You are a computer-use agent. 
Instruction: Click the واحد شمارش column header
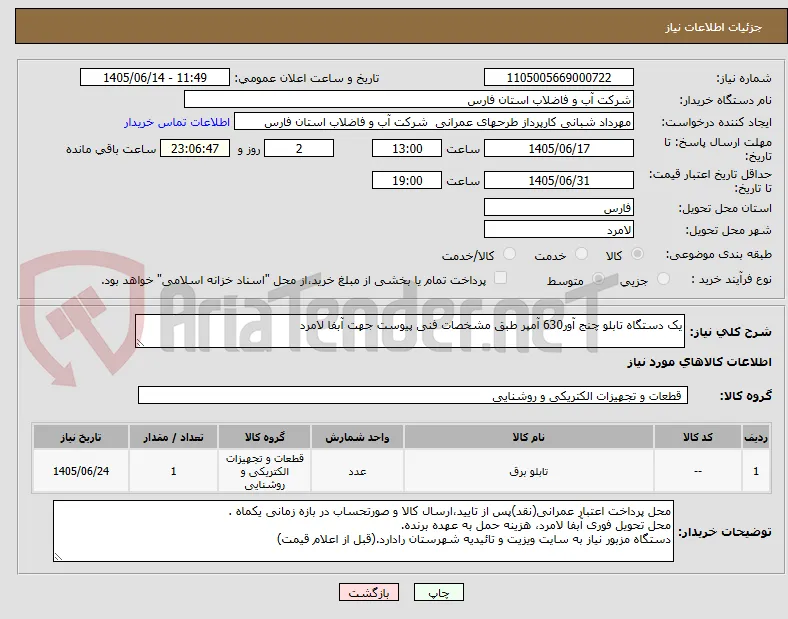[x=357, y=437]
